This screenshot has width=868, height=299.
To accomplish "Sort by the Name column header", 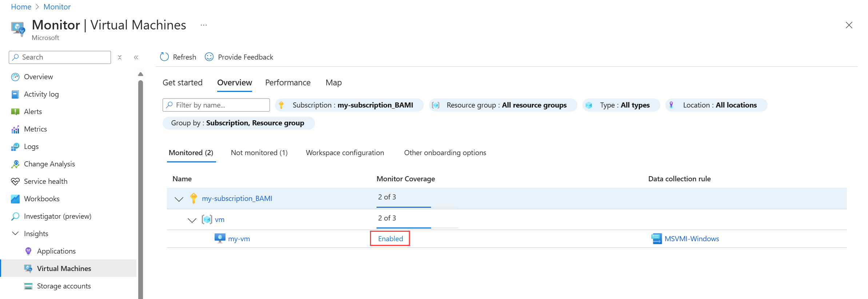I will coord(182,179).
